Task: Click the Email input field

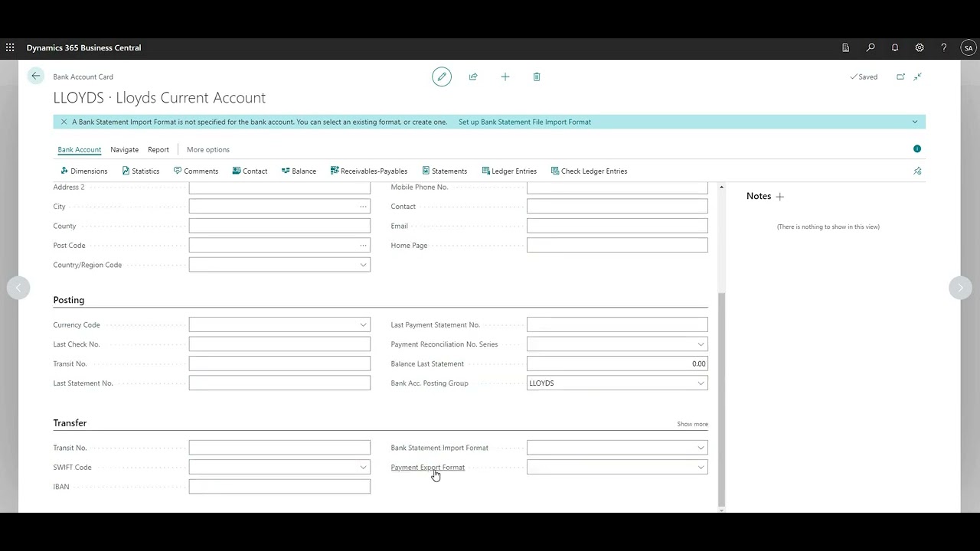Action: click(x=617, y=226)
